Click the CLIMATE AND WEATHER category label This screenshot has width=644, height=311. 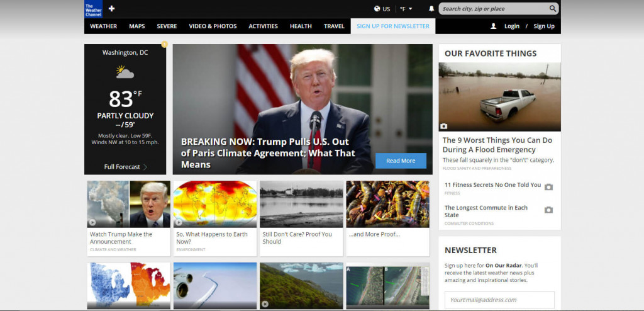click(x=113, y=250)
